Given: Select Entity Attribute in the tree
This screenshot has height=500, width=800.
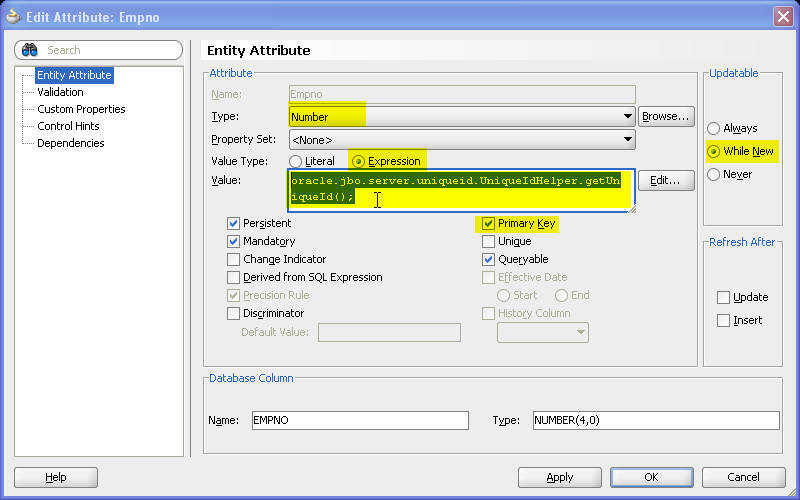Looking at the screenshot, I should pos(74,75).
